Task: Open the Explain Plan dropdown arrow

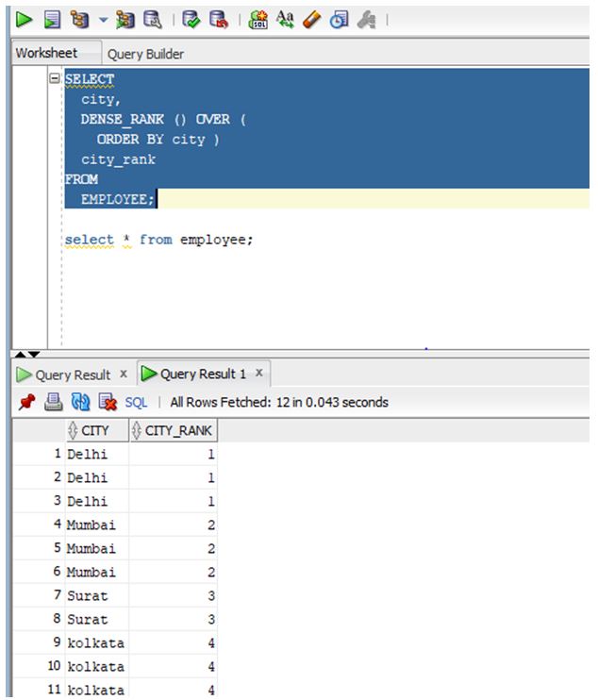Action: [104, 20]
